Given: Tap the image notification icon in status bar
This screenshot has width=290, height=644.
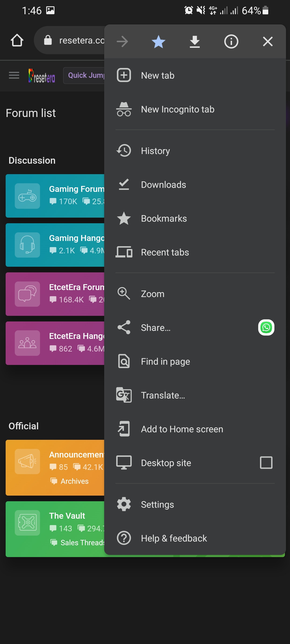Looking at the screenshot, I should click(50, 10).
